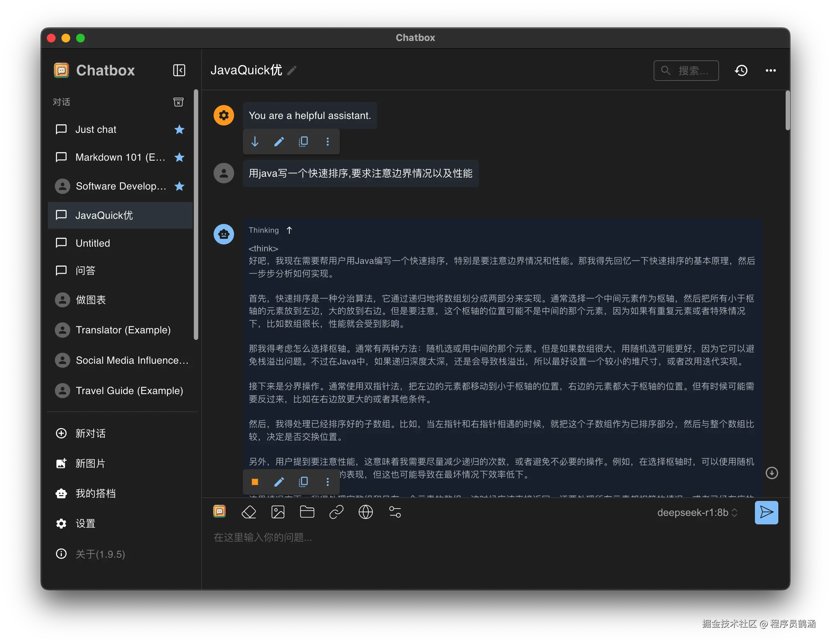
Task: Click the attach image icon
Action: 278,512
